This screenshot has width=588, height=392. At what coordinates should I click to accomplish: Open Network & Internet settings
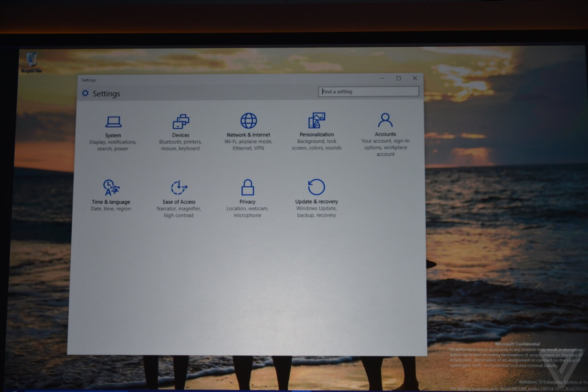click(248, 127)
